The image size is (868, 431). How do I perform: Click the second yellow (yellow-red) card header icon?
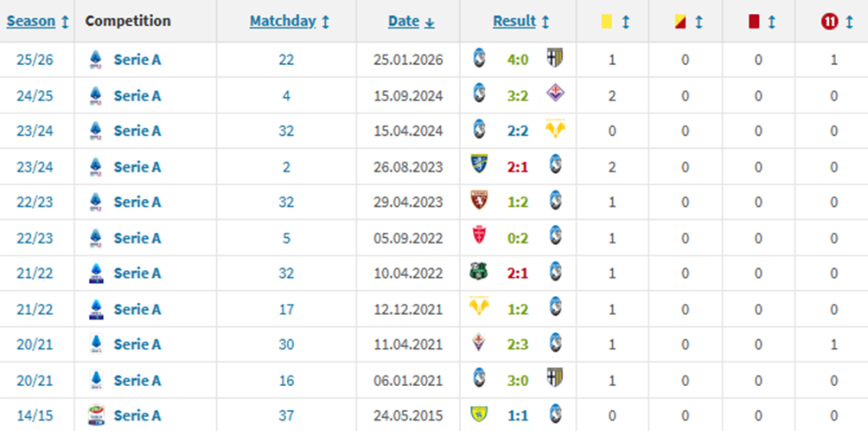(679, 22)
